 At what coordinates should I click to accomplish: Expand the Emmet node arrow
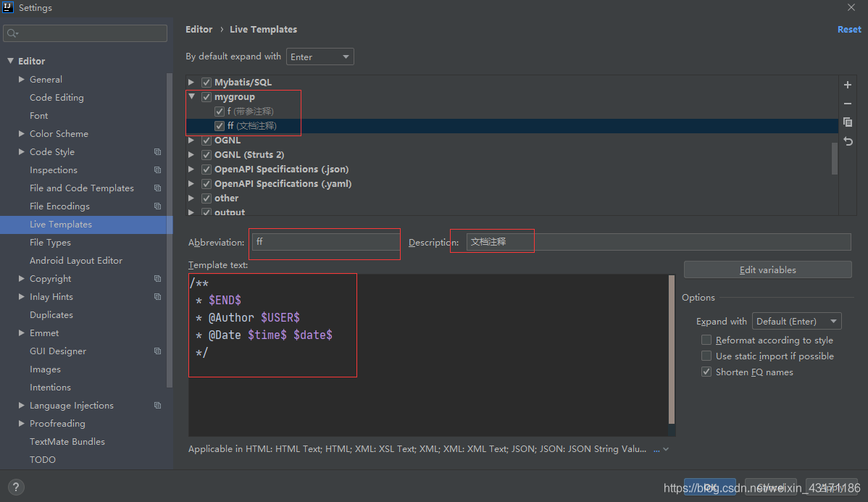[21, 332]
